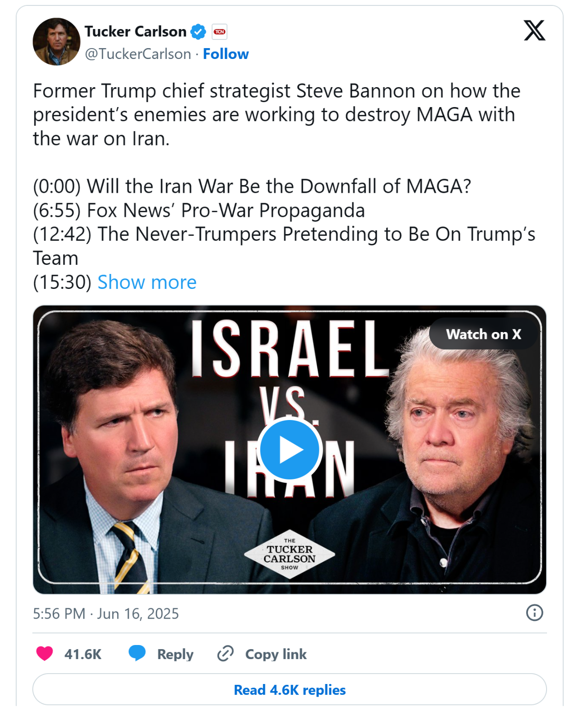This screenshot has width=586, height=728.
Task: Play the Israel vs. Iran video
Action: pos(289,450)
